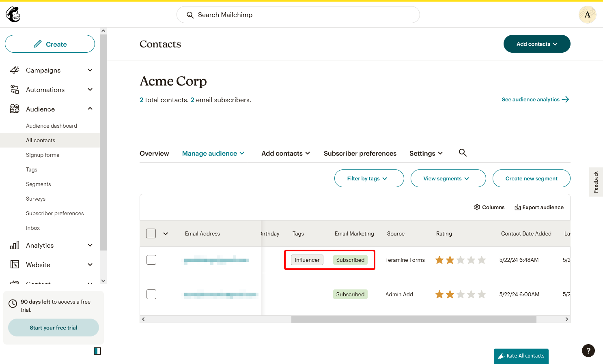Image resolution: width=603 pixels, height=364 pixels.
Task: Expand the Automations sidebar section
Action: tap(90, 90)
